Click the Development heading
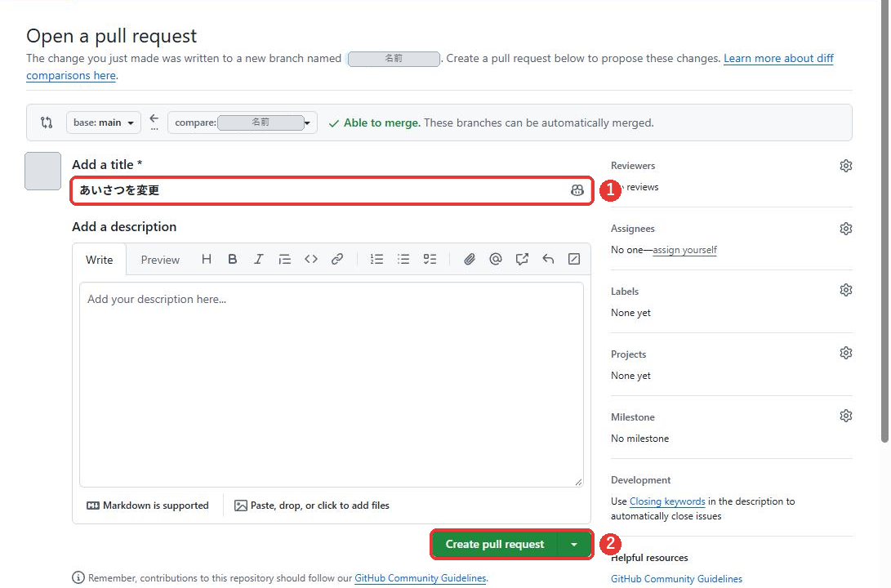The height and width of the screenshot is (588, 891). 640,480
